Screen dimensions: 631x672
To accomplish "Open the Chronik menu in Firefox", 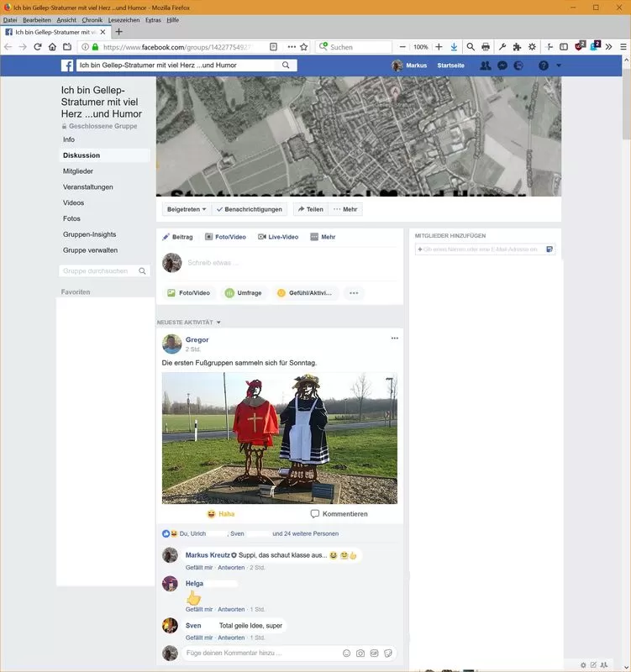I will [x=92, y=19].
